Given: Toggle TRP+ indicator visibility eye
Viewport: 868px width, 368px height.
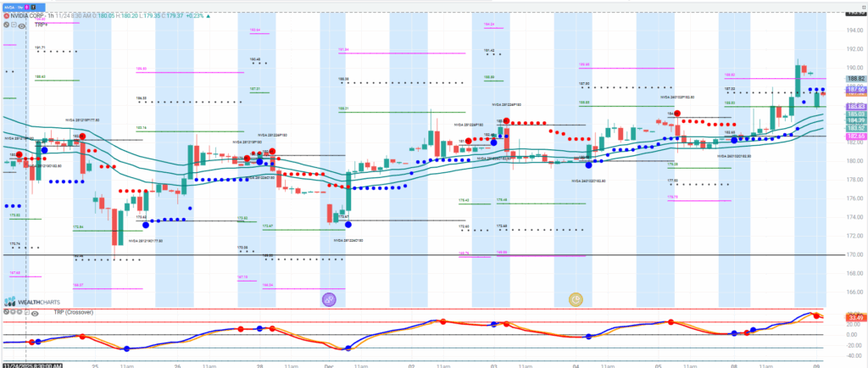Looking at the screenshot, I should coord(21,25).
